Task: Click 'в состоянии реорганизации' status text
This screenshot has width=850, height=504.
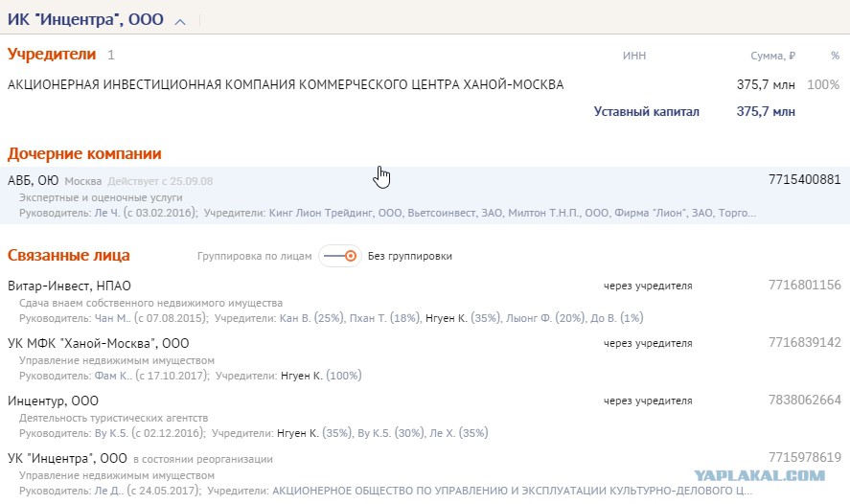Action: click(x=203, y=460)
